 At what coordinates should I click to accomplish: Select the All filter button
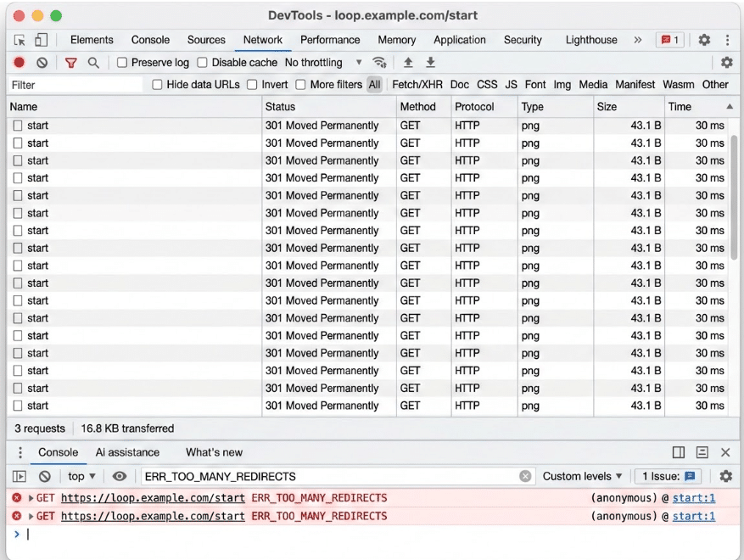tap(374, 85)
